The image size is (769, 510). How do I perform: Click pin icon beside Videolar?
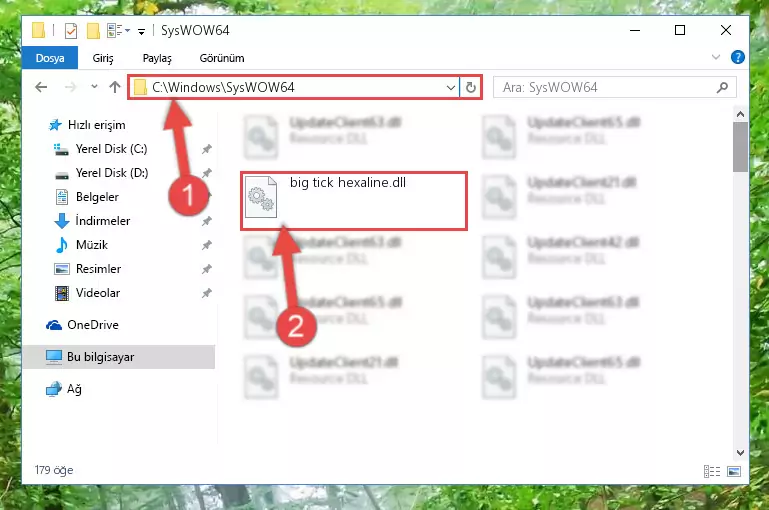point(206,293)
